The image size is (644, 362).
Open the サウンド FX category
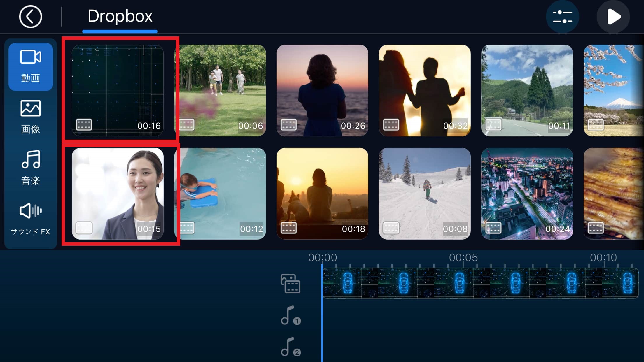pyautogui.click(x=31, y=219)
